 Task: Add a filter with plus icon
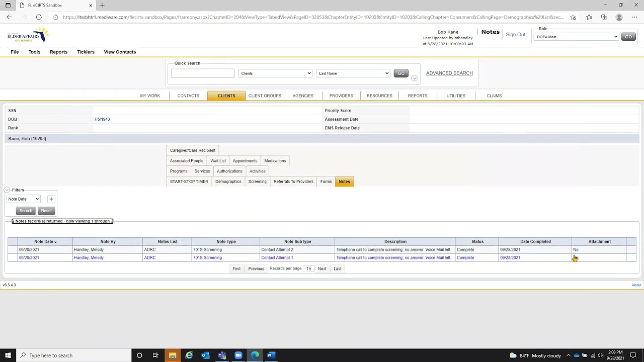click(51, 199)
